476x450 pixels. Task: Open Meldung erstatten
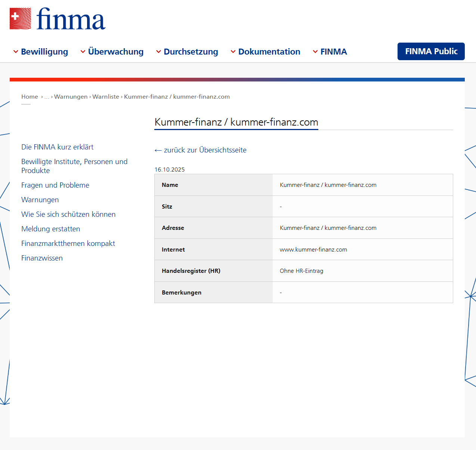click(x=51, y=229)
